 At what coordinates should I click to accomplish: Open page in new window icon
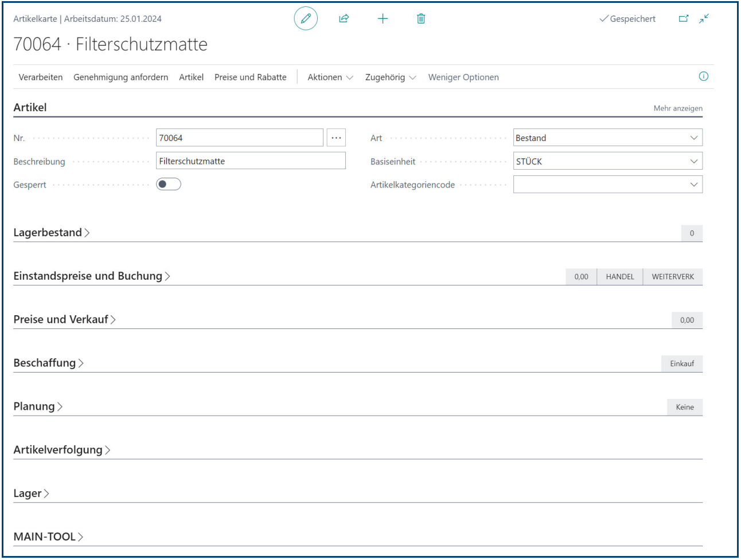click(x=684, y=18)
